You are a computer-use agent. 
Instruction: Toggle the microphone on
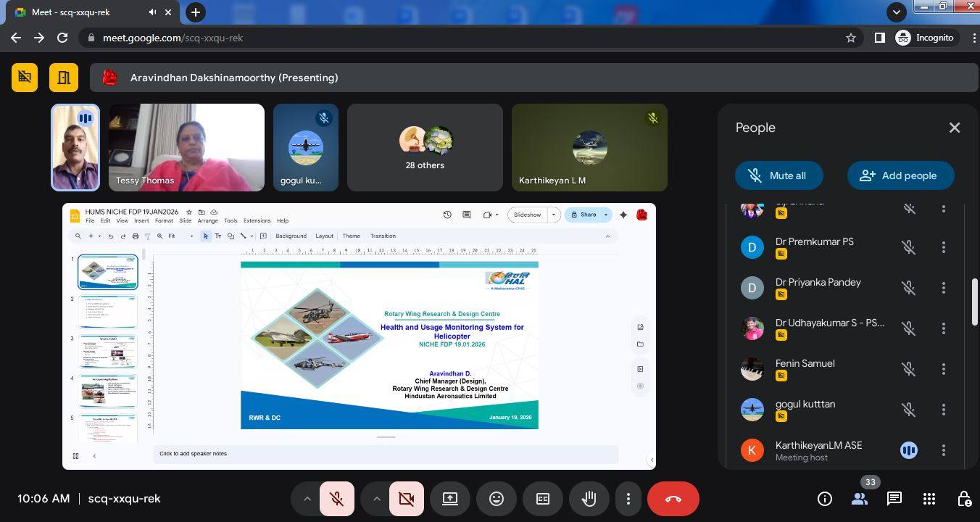tap(336, 499)
